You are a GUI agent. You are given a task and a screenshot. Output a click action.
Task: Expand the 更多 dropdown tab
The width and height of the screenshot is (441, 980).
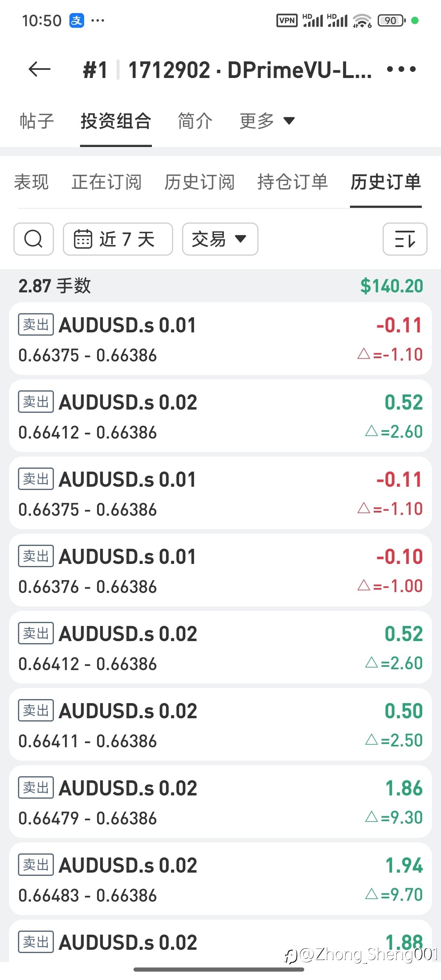click(x=267, y=121)
